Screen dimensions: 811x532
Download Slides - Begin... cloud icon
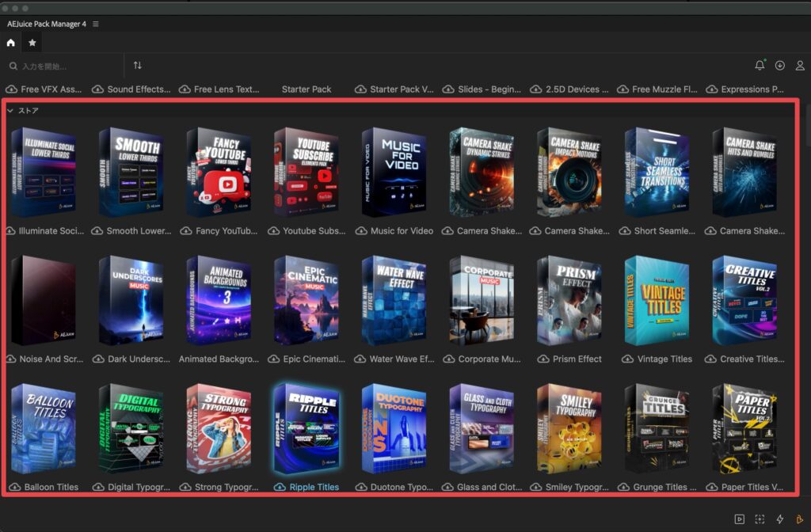448,89
